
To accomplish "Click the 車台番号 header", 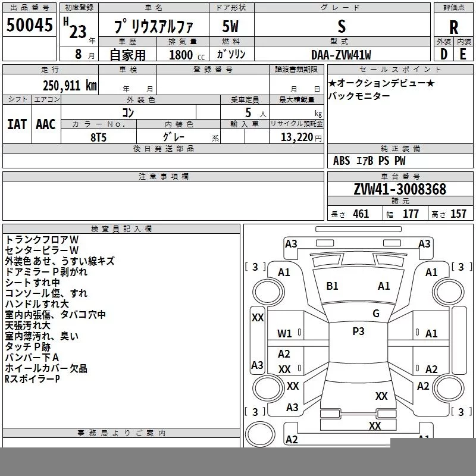I will (400, 176).
